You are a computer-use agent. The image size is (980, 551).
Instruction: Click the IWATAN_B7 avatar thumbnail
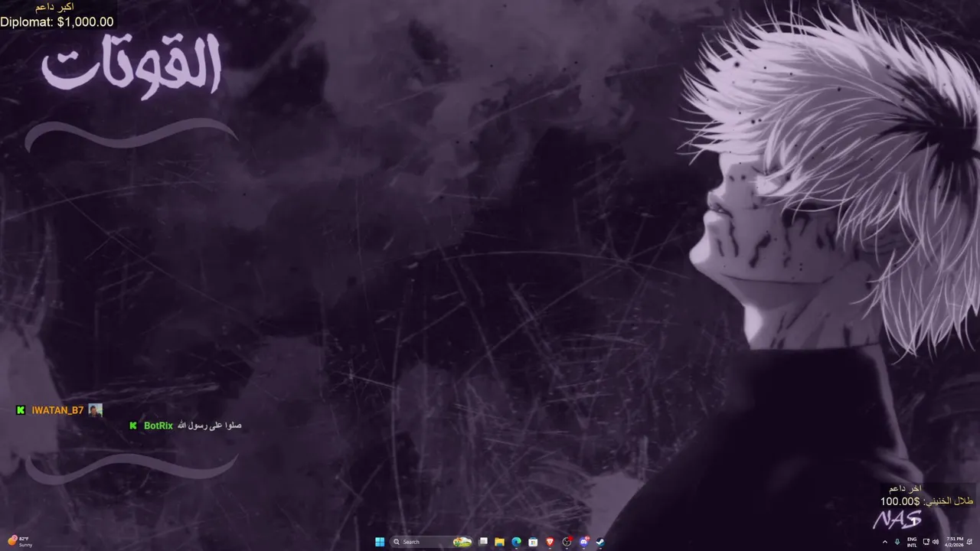(x=95, y=410)
